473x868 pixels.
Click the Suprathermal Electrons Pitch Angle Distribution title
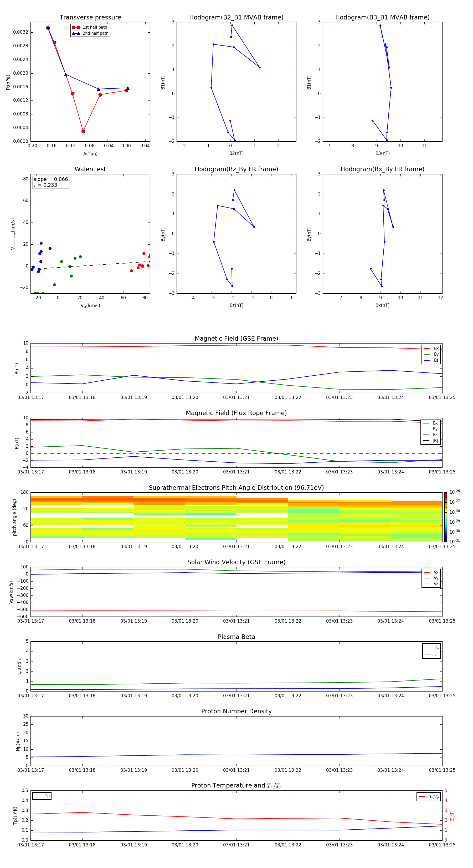point(236,488)
